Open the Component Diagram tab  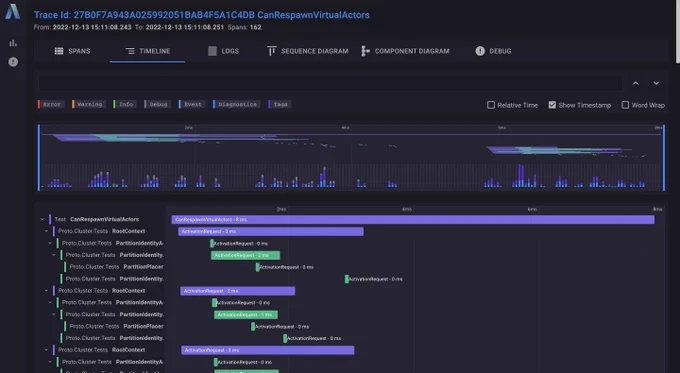coord(405,51)
